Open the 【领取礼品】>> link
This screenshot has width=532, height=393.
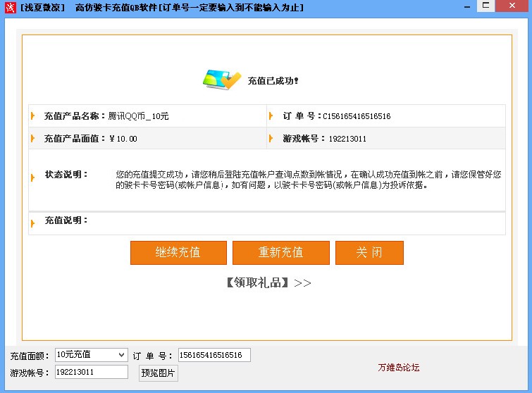268,282
